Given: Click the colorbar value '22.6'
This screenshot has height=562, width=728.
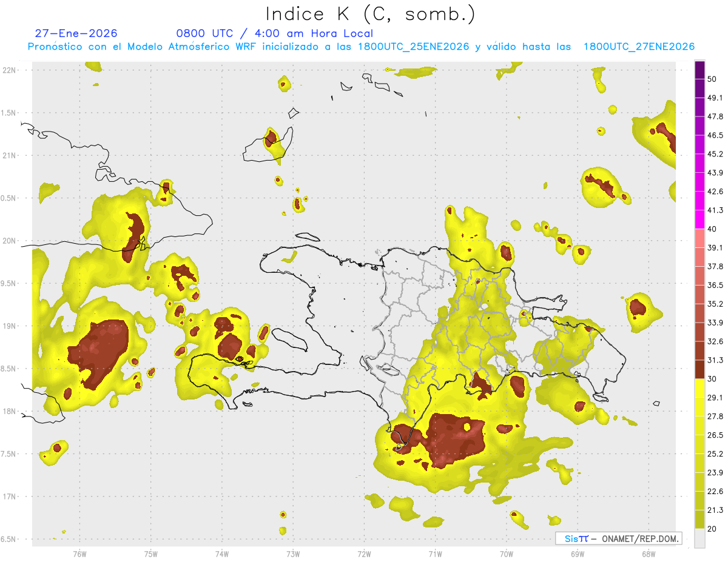Looking at the screenshot, I should (715, 492).
